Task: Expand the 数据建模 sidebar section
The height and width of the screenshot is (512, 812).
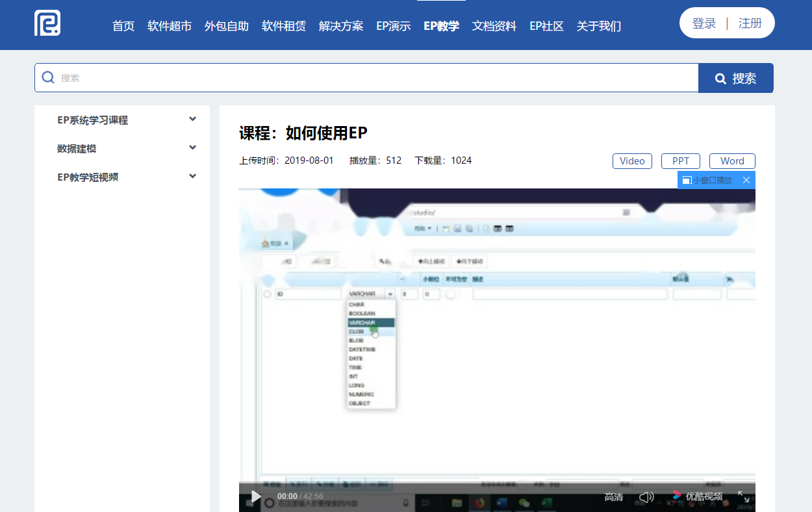Action: [x=192, y=148]
